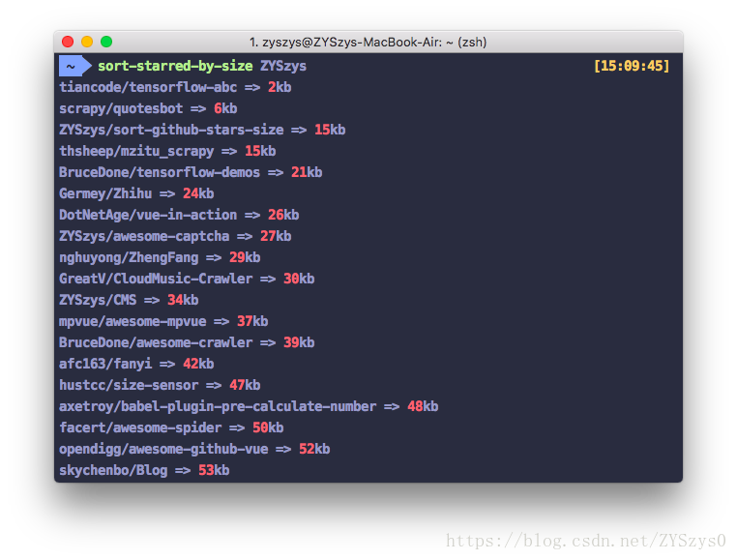Select the DotNetAge/vue-in-action line
This screenshot has height=560, width=737.
(x=179, y=215)
